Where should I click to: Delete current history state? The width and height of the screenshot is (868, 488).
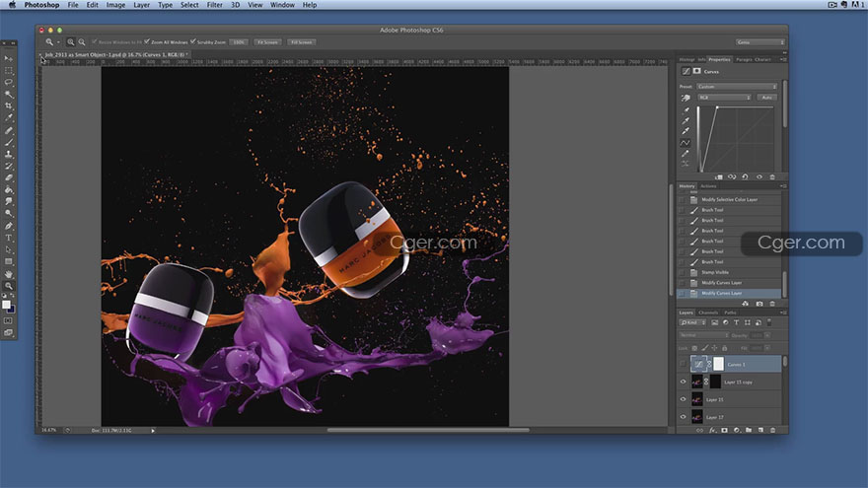pos(772,304)
